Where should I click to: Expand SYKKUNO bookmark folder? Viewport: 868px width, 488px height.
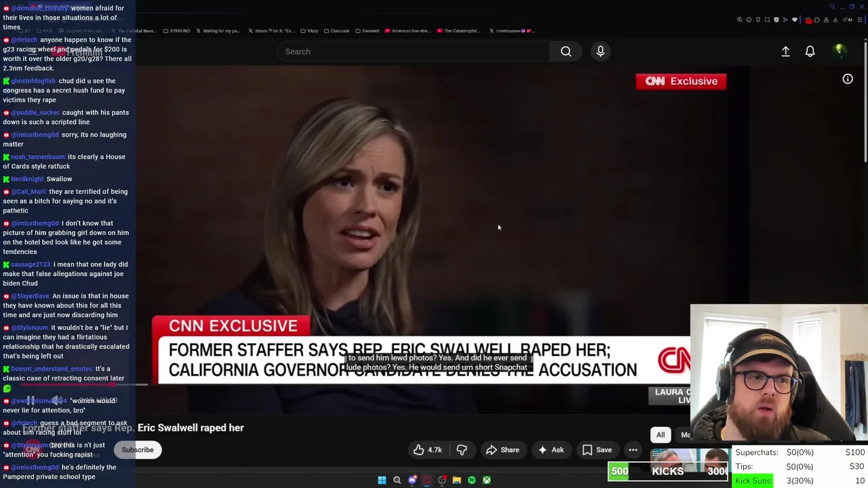pyautogui.click(x=176, y=30)
